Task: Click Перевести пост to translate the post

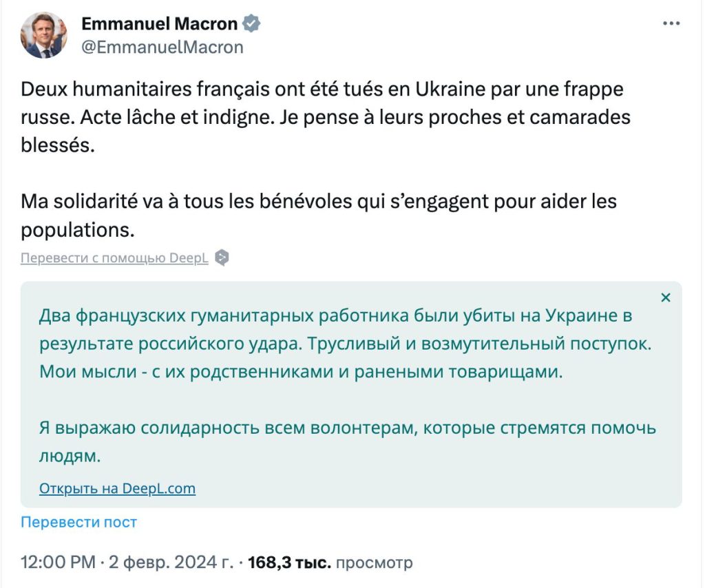Action: 77,523
